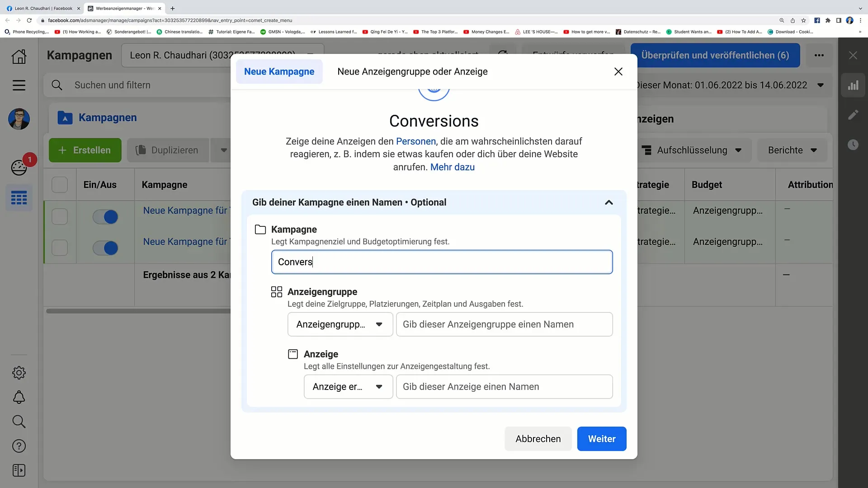Image resolution: width=868 pixels, height=488 pixels.
Task: Click the Weiter button
Action: pyautogui.click(x=602, y=439)
